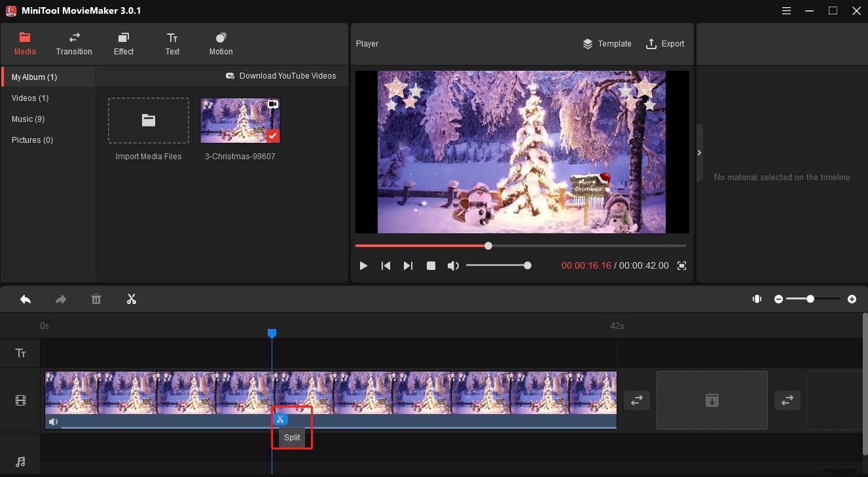This screenshot has width=868, height=477.
Task: Open Download YouTube Videos
Action: point(281,76)
